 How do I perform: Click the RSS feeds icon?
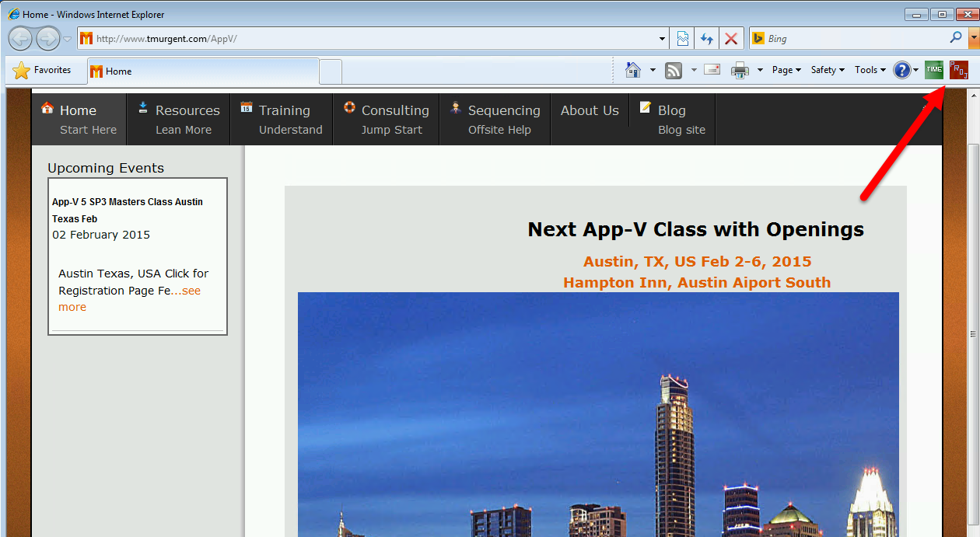pyautogui.click(x=674, y=70)
